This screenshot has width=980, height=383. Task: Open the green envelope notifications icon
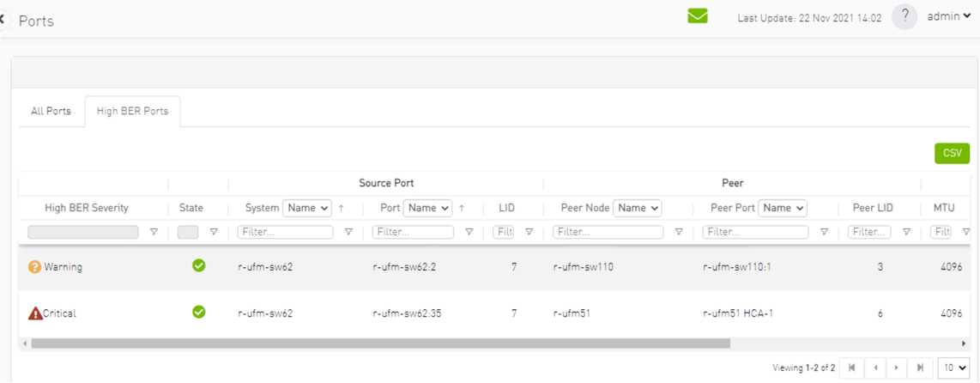coord(697,16)
